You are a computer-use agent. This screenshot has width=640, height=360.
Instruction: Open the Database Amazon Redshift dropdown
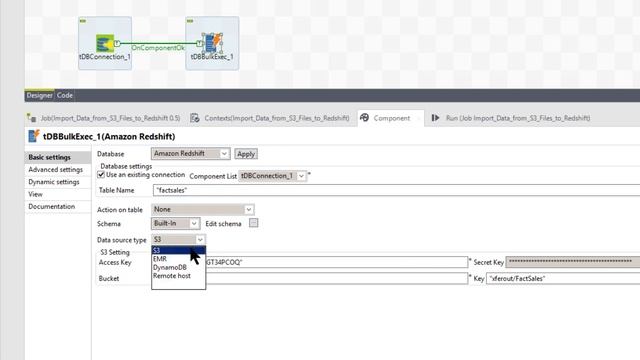pyautogui.click(x=190, y=153)
